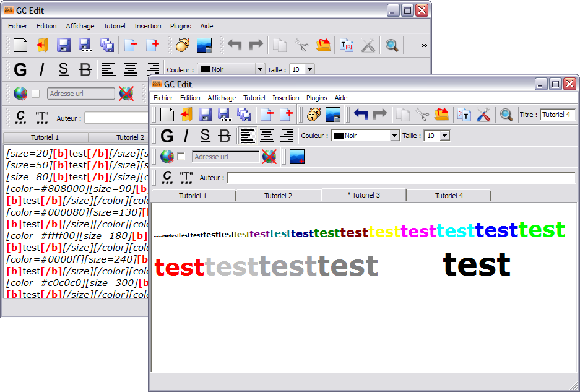Apply underline S in front window
The width and height of the screenshot is (580, 392).
click(206, 136)
